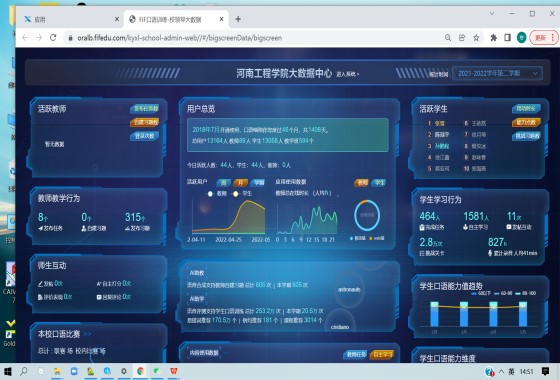Reload the page with the browser refresh icon
The image size is (560, 380).
click(x=53, y=38)
